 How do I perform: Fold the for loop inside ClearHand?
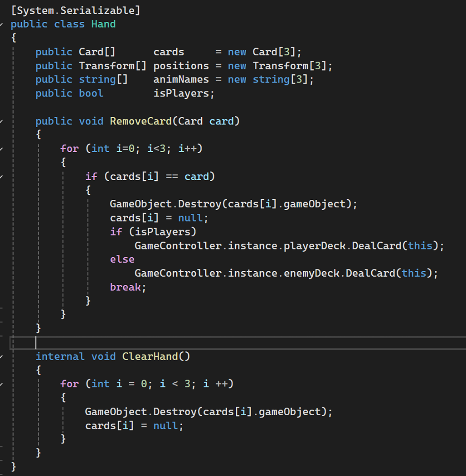2,384
